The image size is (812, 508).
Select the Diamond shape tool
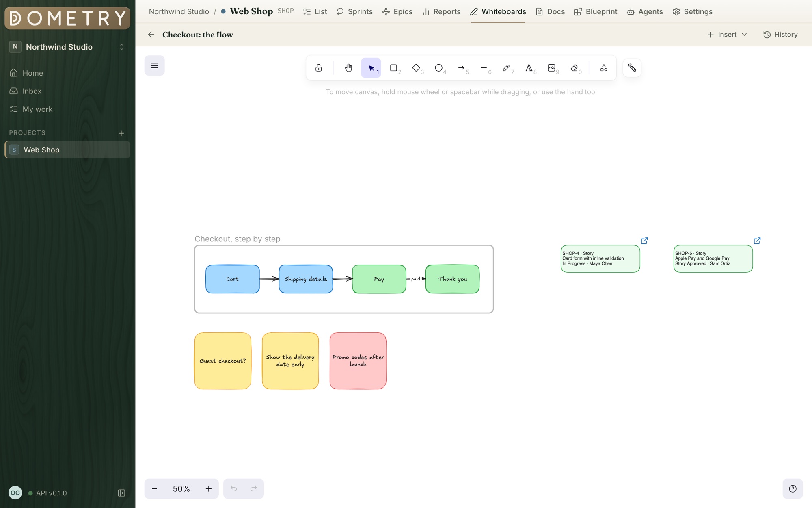click(416, 68)
